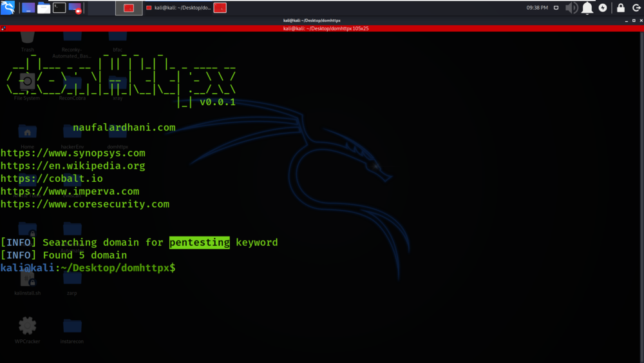644x363 pixels.
Task: Click the https://cobalt.io result
Action: click(x=52, y=179)
